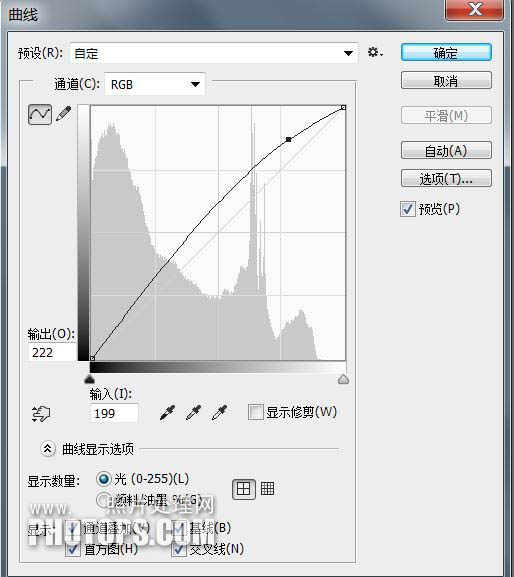Select the curve's top-right endpoint
Image resolution: width=514 pixels, height=577 pixels.
(x=343, y=107)
